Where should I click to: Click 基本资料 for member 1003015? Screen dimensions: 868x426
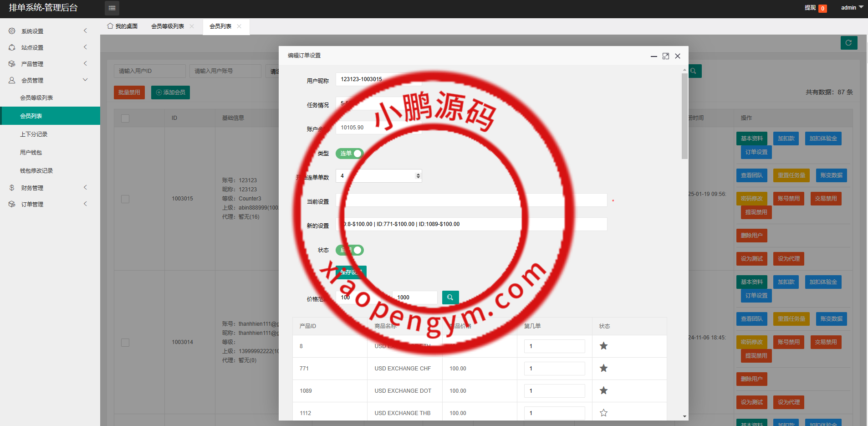(752, 139)
